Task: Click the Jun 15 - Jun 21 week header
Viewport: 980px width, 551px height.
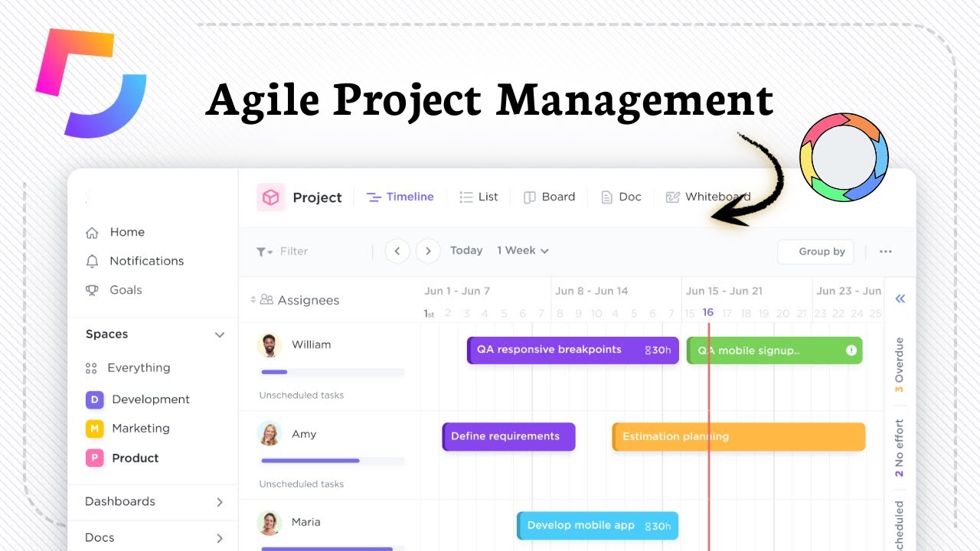Action: [724, 292]
